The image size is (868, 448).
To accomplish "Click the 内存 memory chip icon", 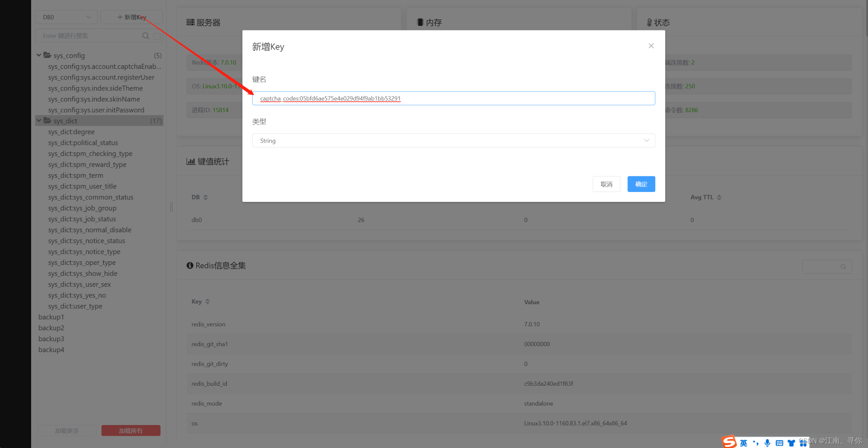I will [420, 22].
